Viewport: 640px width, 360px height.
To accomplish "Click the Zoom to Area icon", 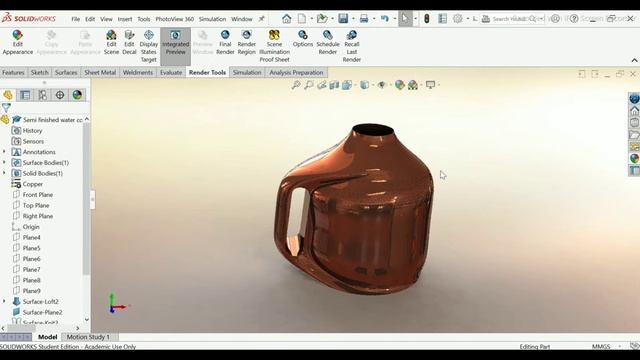I will pos(309,85).
